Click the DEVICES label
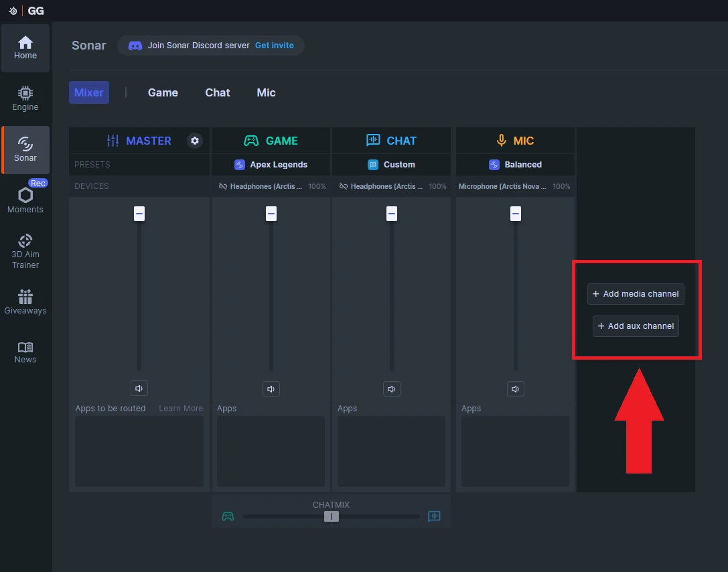 (x=92, y=186)
